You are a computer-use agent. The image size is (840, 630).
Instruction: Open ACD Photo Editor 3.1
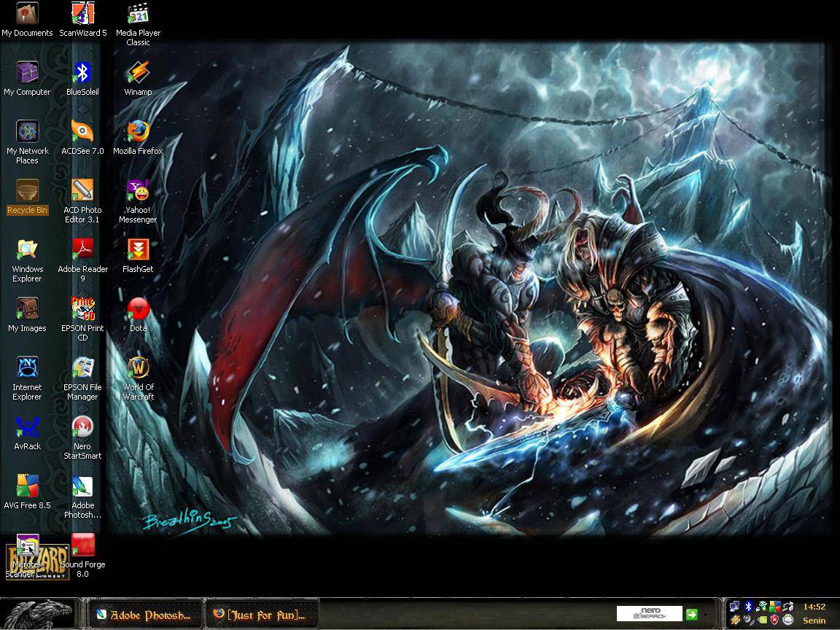(x=82, y=201)
